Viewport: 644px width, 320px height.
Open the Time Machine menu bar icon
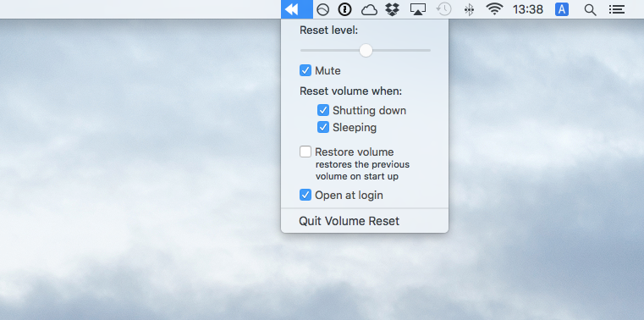tap(443, 9)
